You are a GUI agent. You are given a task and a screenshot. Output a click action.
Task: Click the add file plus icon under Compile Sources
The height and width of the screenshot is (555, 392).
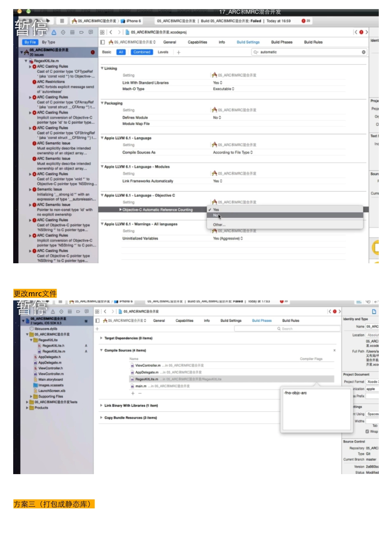pyautogui.click(x=133, y=393)
